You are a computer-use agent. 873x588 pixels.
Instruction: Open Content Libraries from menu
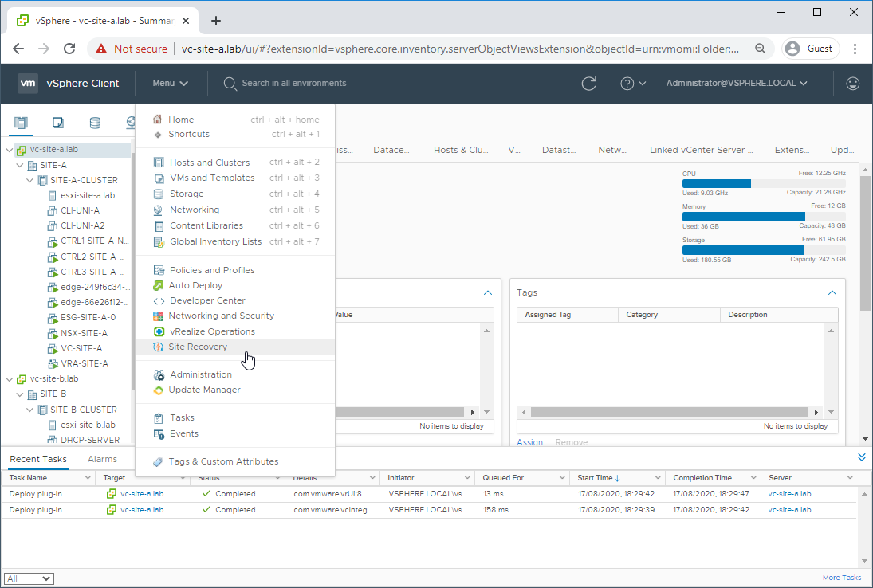[235, 225]
